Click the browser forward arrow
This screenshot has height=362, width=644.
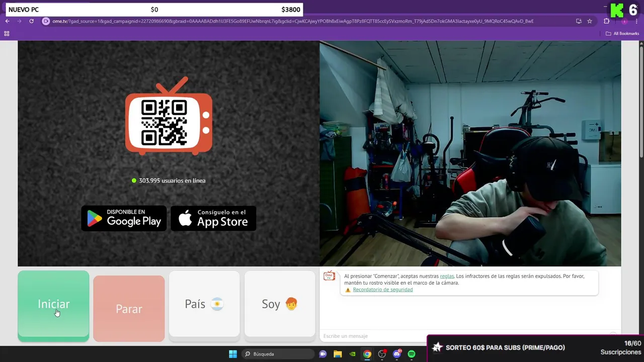(x=20, y=21)
